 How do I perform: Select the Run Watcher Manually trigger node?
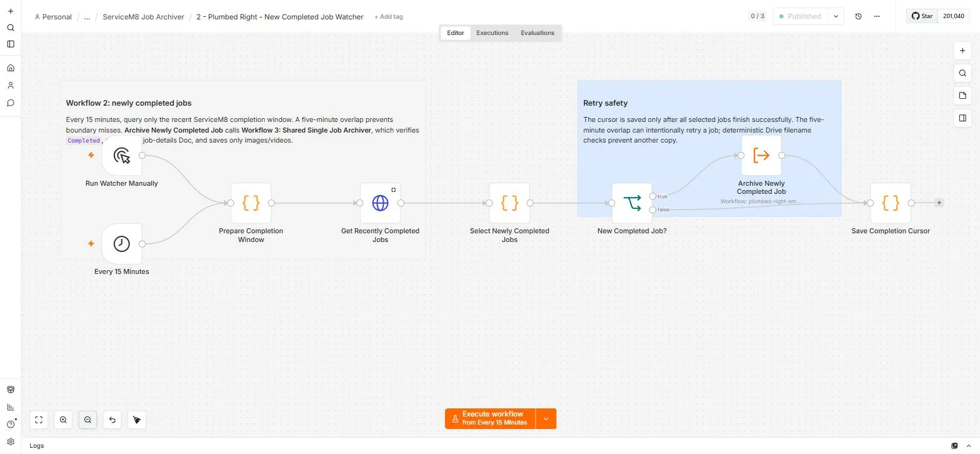coord(122,156)
